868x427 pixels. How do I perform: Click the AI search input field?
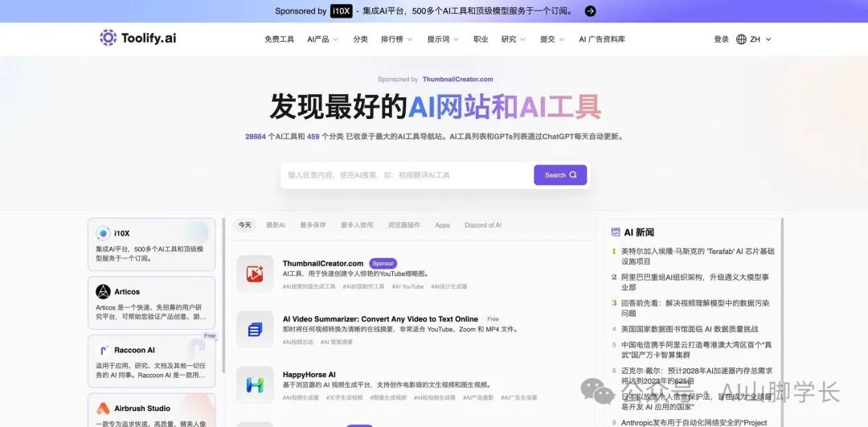[407, 175]
